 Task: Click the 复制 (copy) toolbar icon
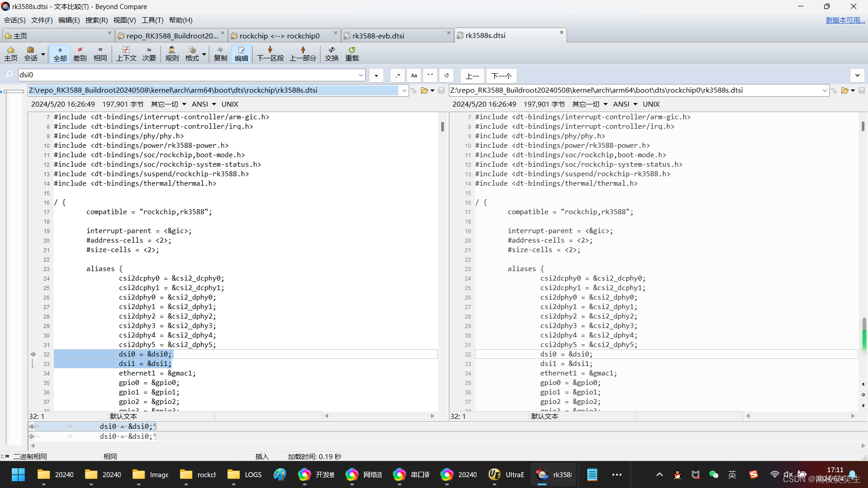[x=220, y=54]
